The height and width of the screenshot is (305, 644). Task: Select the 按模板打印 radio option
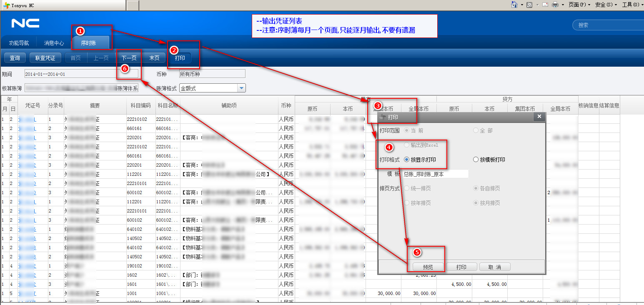click(x=476, y=160)
